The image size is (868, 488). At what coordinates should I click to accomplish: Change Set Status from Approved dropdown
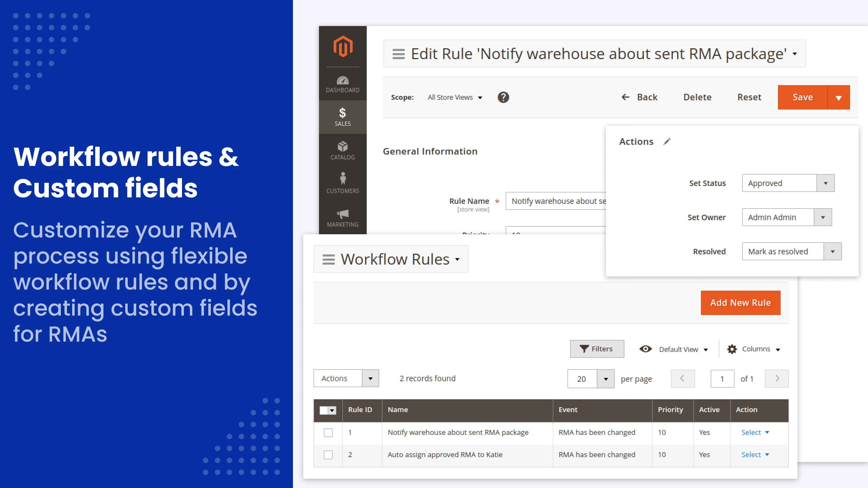(825, 183)
